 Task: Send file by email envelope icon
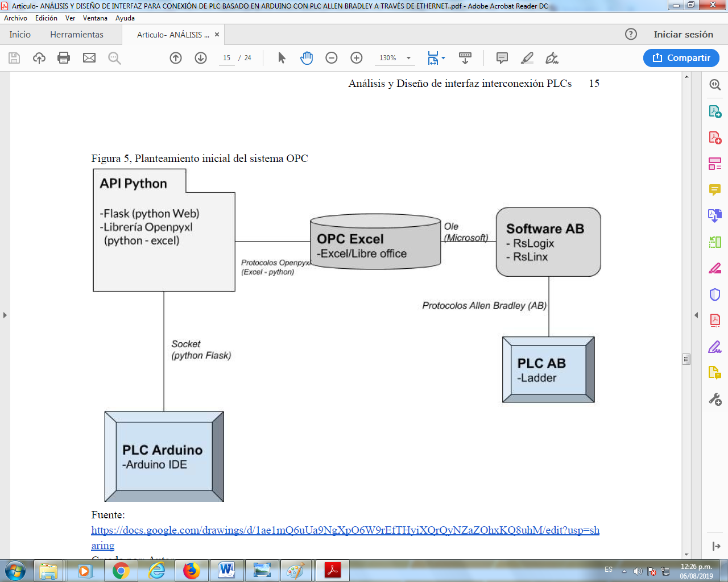pyautogui.click(x=89, y=58)
